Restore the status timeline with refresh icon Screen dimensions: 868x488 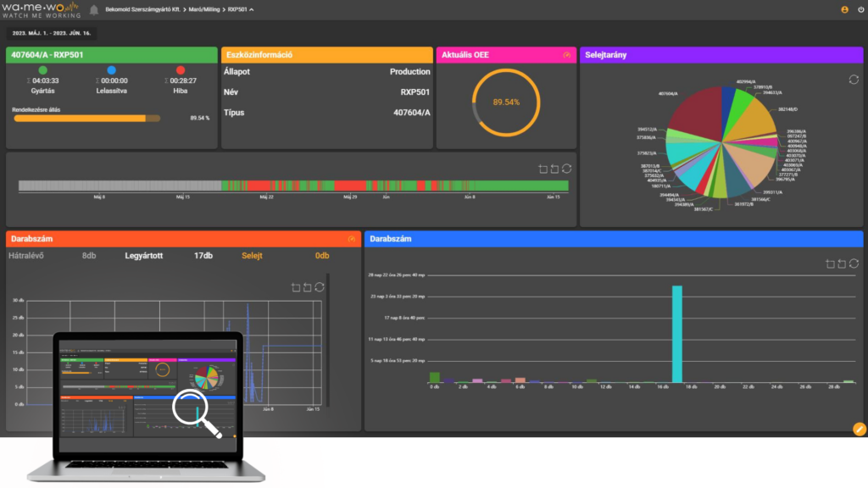(567, 169)
